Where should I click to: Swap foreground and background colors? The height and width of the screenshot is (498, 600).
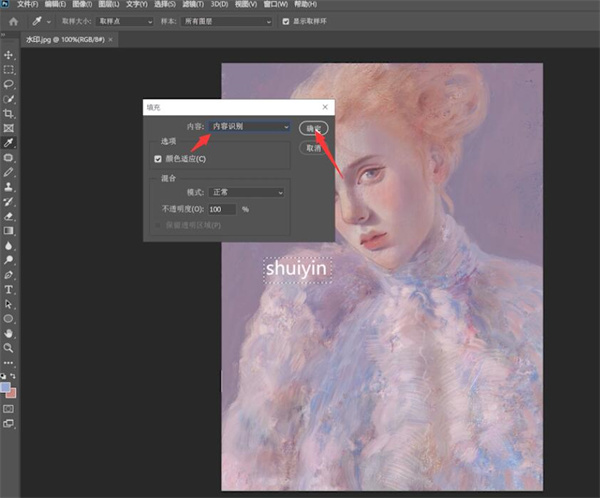click(x=13, y=376)
